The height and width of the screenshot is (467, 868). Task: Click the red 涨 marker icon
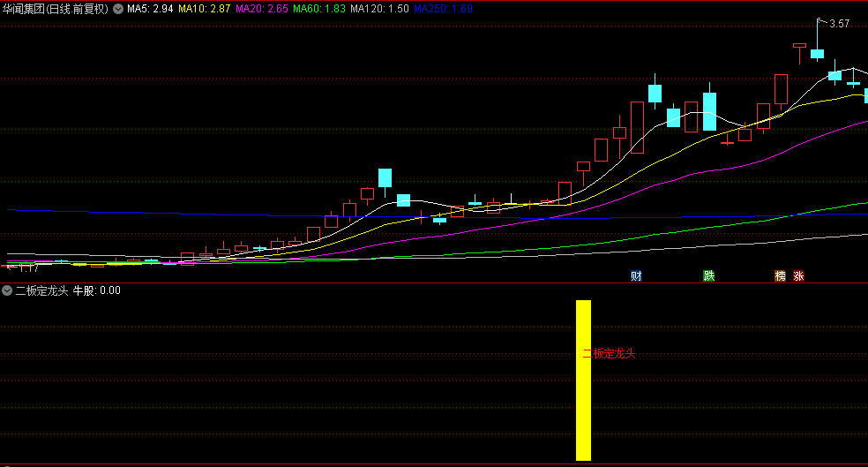(x=798, y=276)
